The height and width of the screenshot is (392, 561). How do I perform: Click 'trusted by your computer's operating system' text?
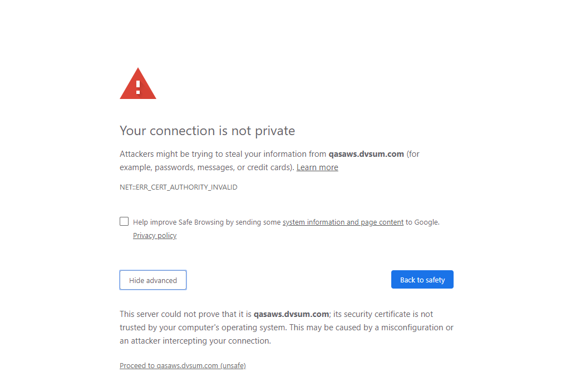point(203,328)
